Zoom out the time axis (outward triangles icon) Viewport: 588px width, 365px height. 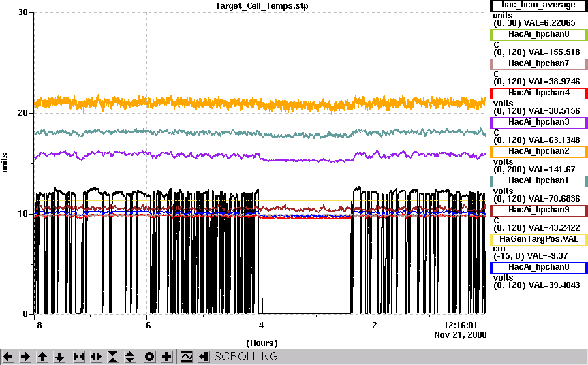(96, 356)
